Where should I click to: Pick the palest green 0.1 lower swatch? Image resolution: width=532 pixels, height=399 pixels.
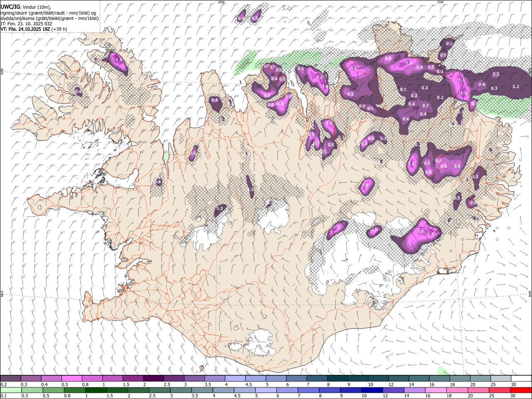pos(10,390)
